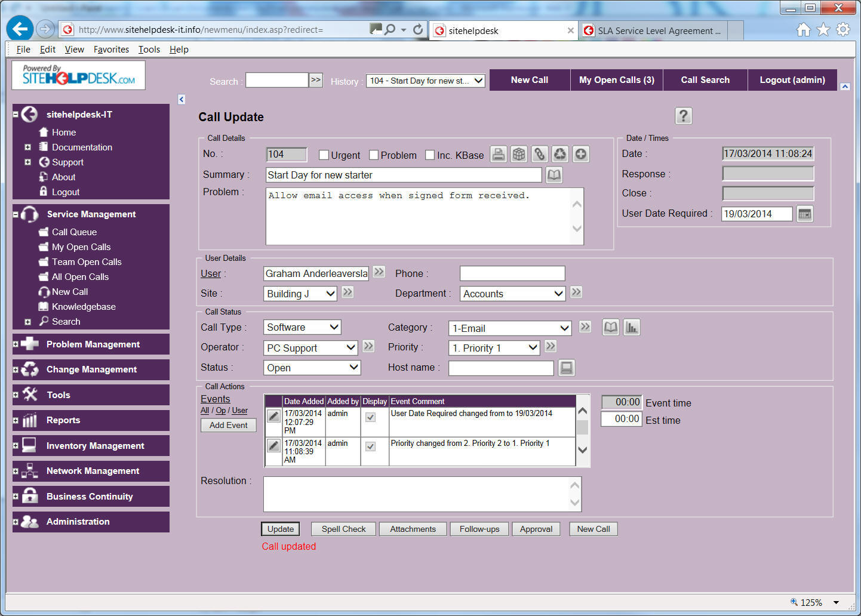This screenshot has height=616, width=861.
Task: Expand Problem Management section
Action: tap(16, 344)
